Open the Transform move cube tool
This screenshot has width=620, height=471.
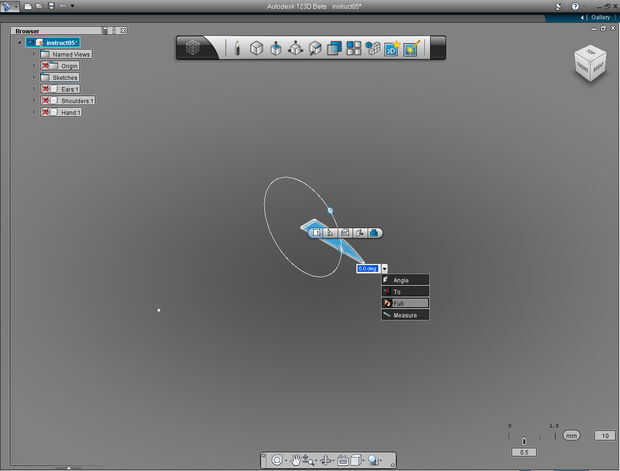coord(295,48)
